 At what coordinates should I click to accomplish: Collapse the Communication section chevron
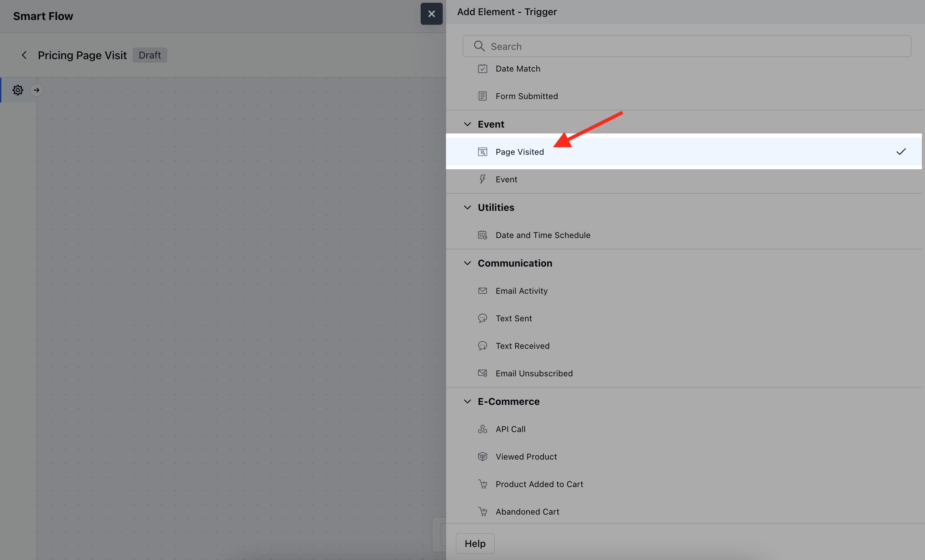pyautogui.click(x=467, y=263)
